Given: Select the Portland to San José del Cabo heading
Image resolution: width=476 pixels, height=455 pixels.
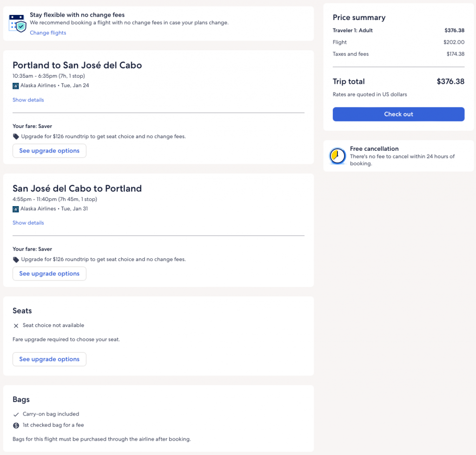Looking at the screenshot, I should click(77, 65).
